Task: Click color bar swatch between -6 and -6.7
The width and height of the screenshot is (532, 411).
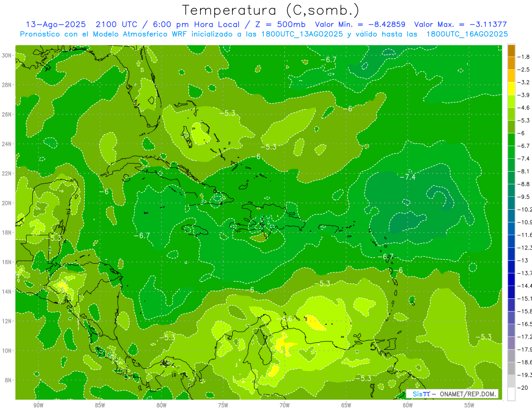Action: tap(511, 139)
